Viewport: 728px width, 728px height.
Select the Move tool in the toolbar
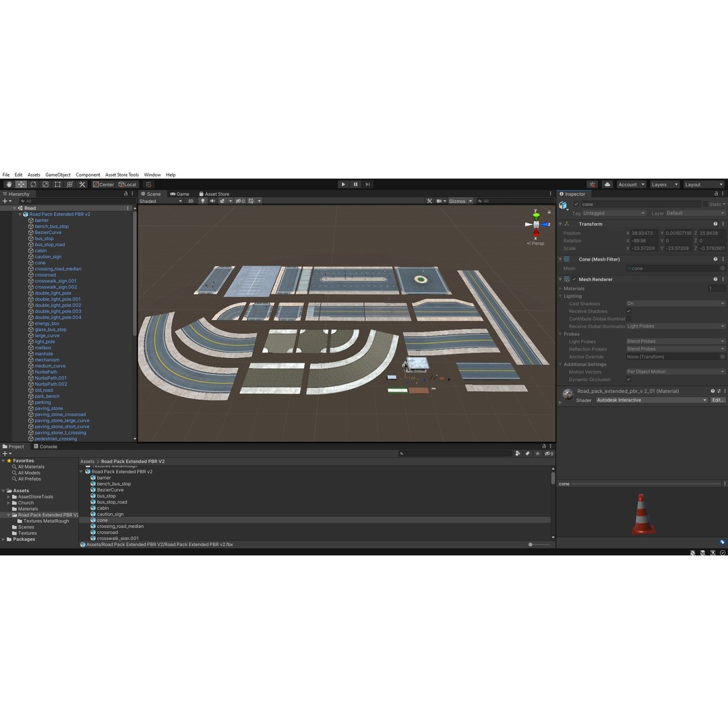pyautogui.click(x=20, y=184)
